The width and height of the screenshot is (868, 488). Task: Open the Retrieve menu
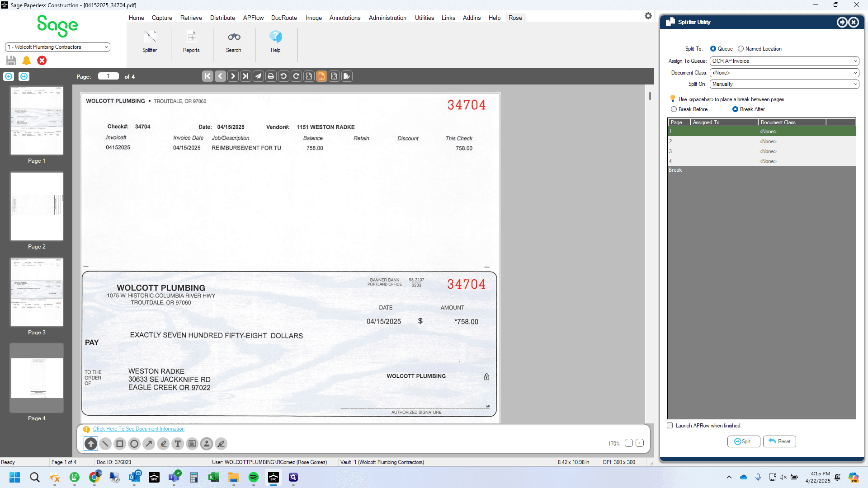coord(191,18)
